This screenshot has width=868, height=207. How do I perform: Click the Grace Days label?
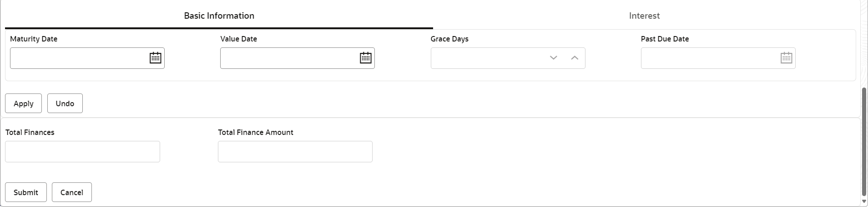[x=449, y=39]
